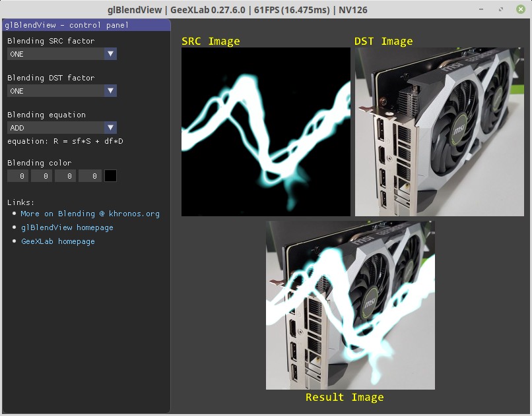Select the SRC factor ONE combo box
The height and width of the screenshot is (416, 532).
coord(62,54)
